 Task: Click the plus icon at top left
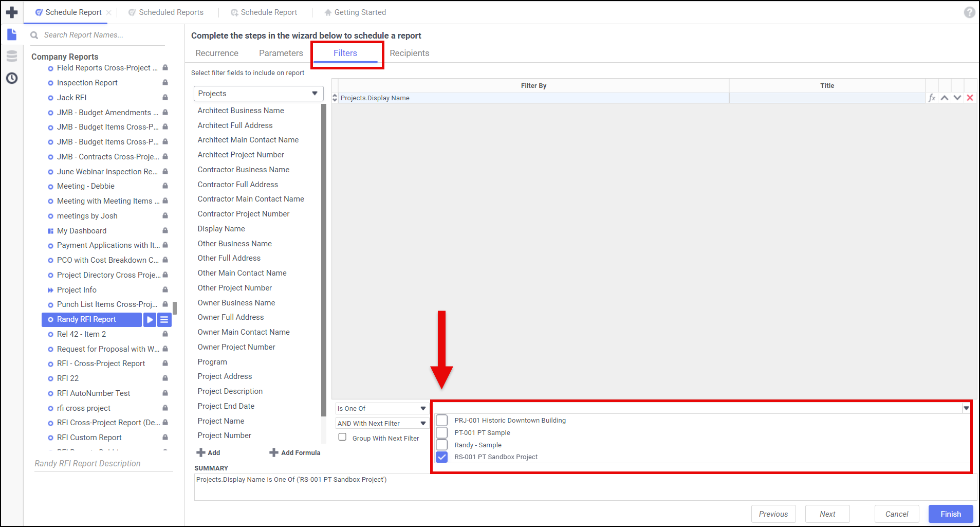pyautogui.click(x=12, y=12)
